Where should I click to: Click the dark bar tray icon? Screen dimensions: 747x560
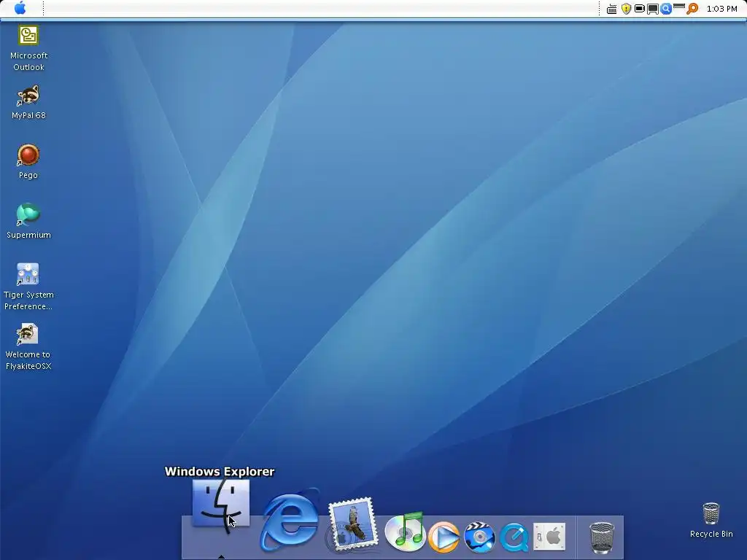(x=679, y=6)
